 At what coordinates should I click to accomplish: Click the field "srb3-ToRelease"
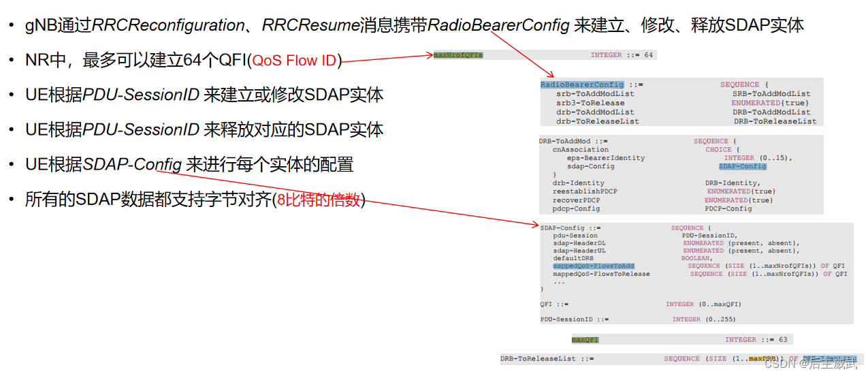(x=590, y=103)
